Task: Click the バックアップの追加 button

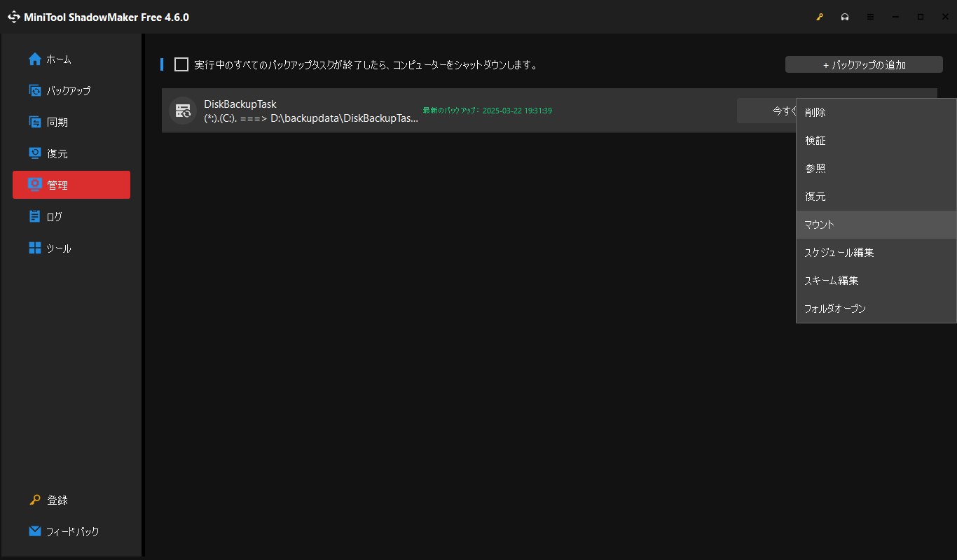Action: click(864, 64)
